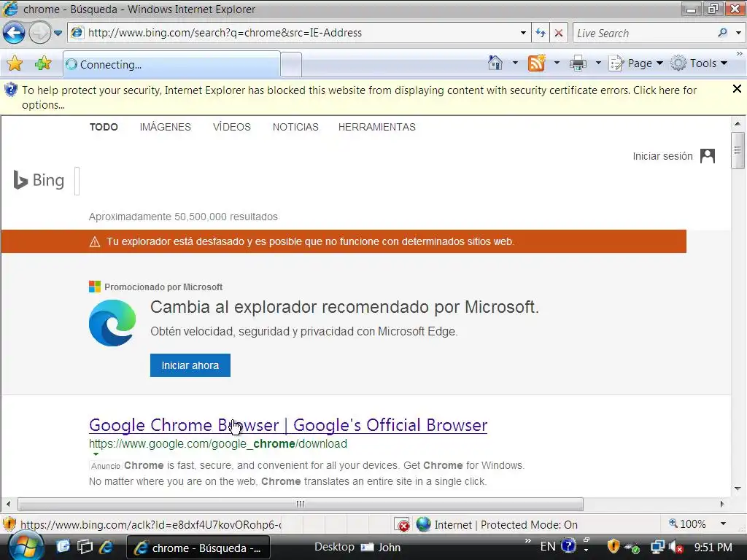Click the pop-up blocked status bar icon
The image size is (747, 560).
tap(402, 525)
